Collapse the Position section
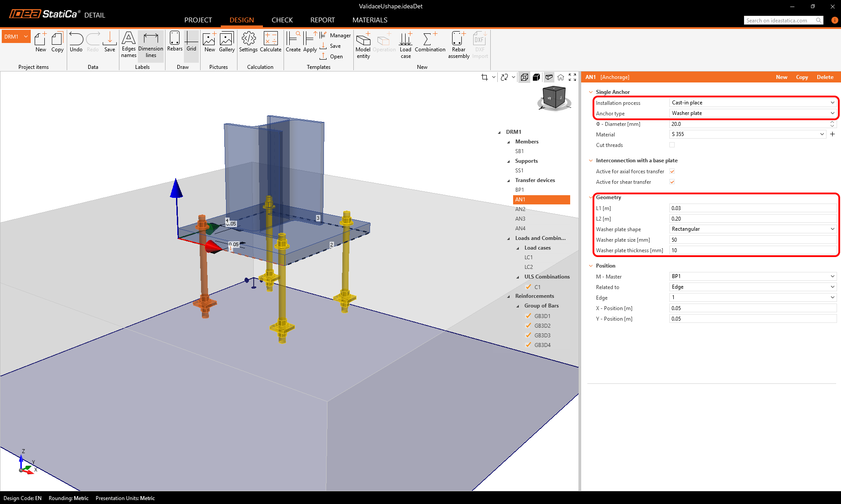 (591, 266)
